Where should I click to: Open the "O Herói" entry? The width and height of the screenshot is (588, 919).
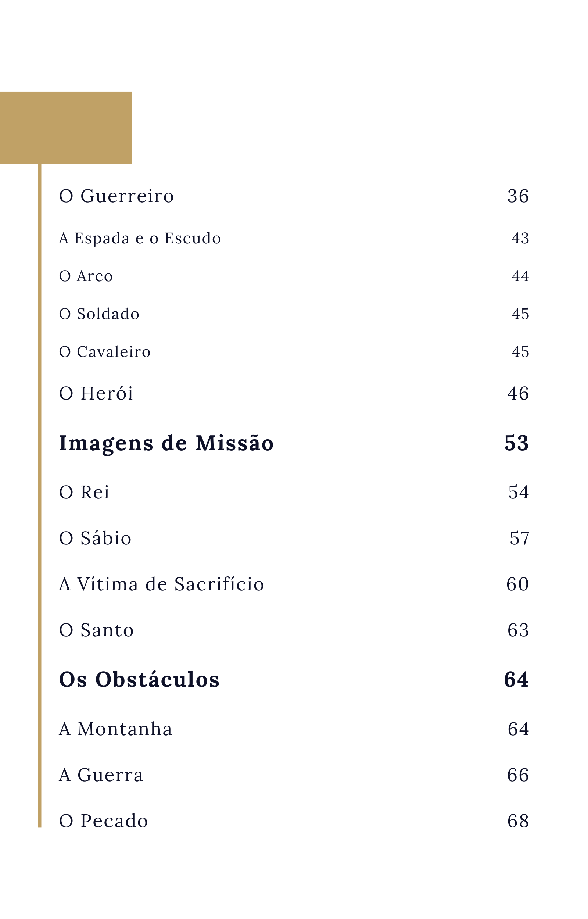click(x=96, y=393)
